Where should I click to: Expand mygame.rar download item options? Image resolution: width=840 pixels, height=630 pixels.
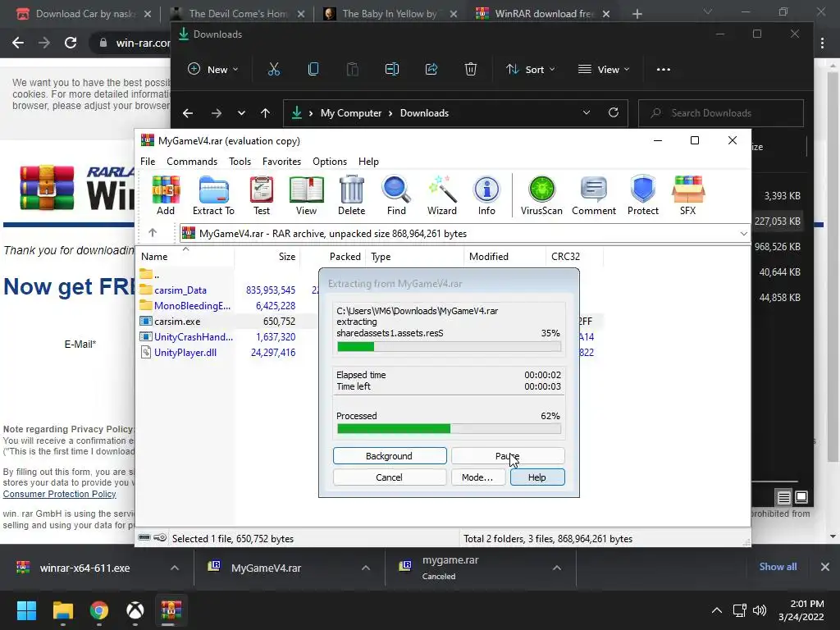pos(557,568)
